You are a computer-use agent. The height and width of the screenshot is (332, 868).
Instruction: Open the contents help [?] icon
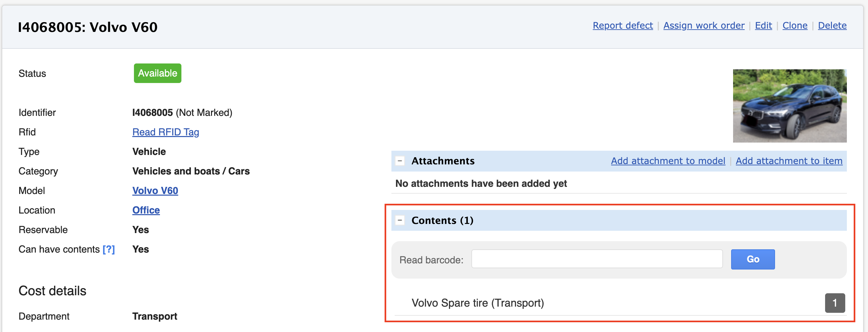point(109,249)
